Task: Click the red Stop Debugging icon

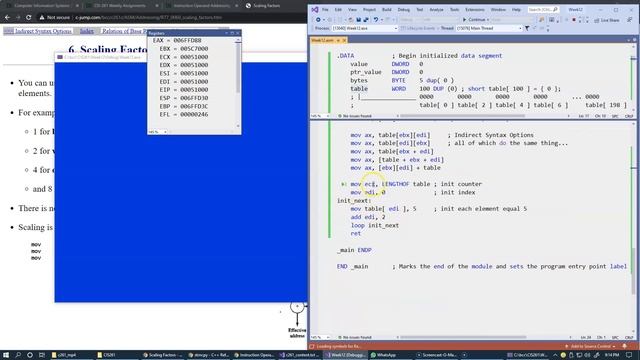Action: tap(573, 20)
